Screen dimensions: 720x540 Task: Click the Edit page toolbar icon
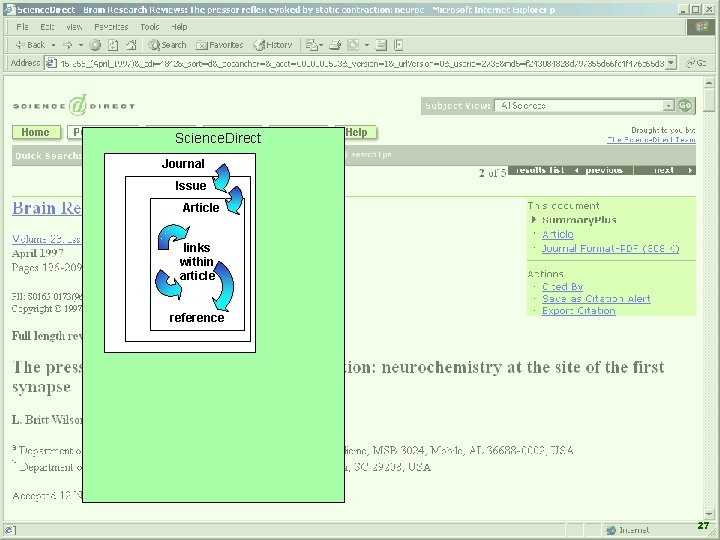(x=353, y=45)
